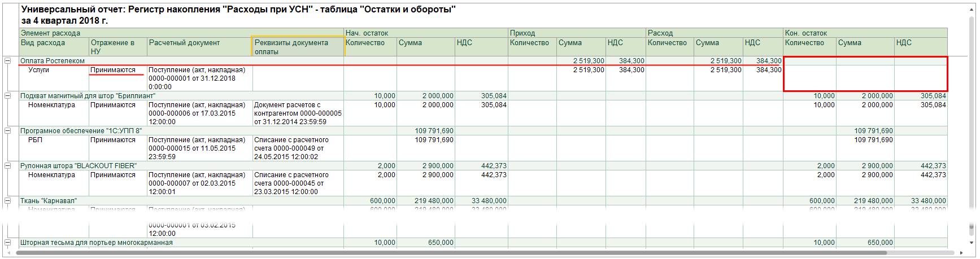Collapse the Оплата Ростелеком group

click(x=8, y=60)
